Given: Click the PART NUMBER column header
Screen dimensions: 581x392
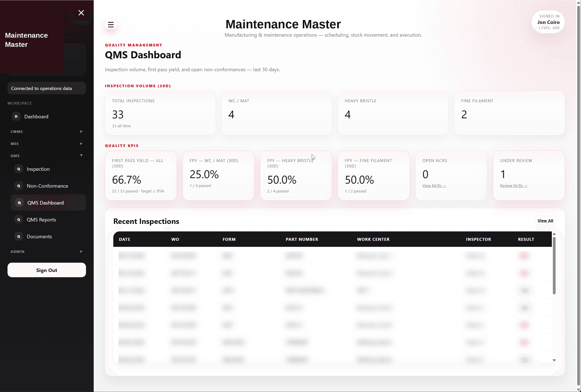Looking at the screenshot, I should pos(302,239).
